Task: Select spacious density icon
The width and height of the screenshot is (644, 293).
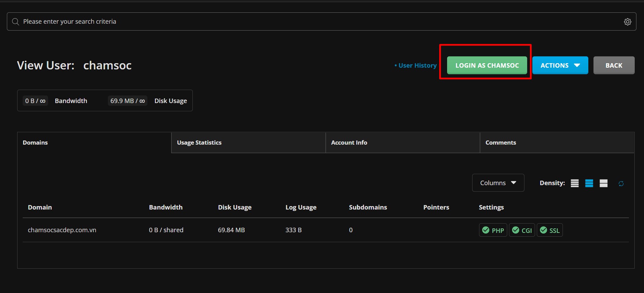Action: (603, 183)
